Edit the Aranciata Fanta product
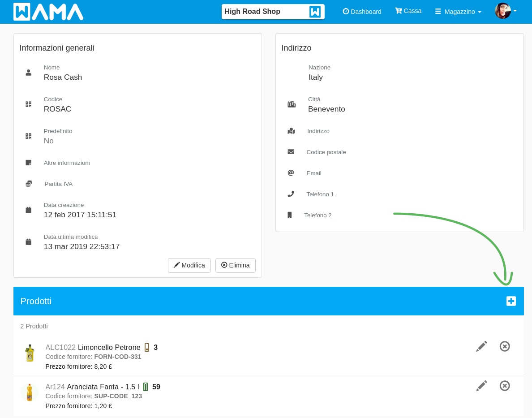 481,386
